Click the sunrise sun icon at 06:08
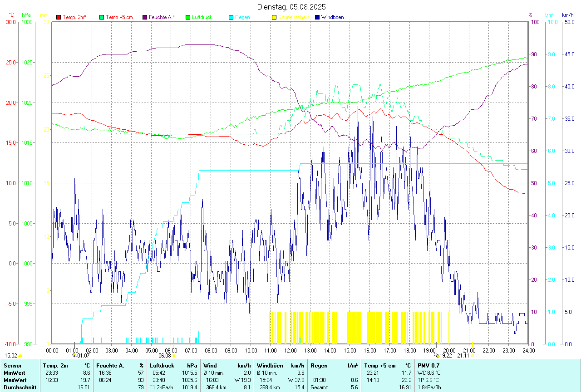Image resolution: width=581 pixels, height=392 pixels. coord(173,356)
